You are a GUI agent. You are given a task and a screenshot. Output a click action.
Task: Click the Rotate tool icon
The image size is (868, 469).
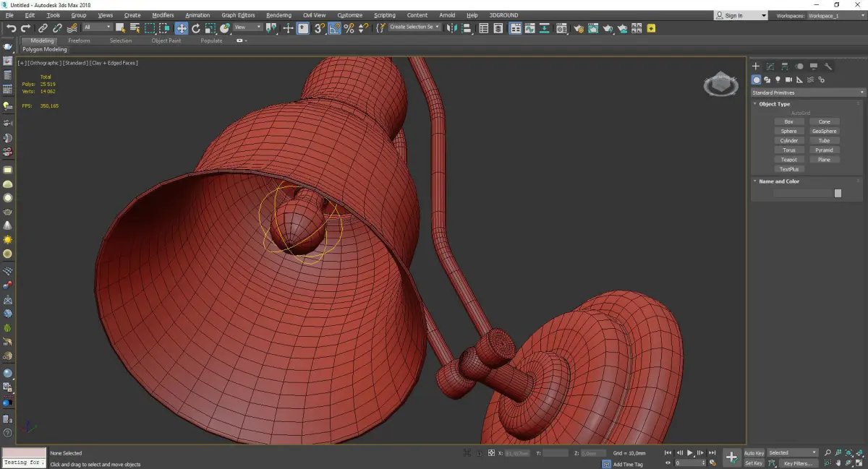click(195, 28)
